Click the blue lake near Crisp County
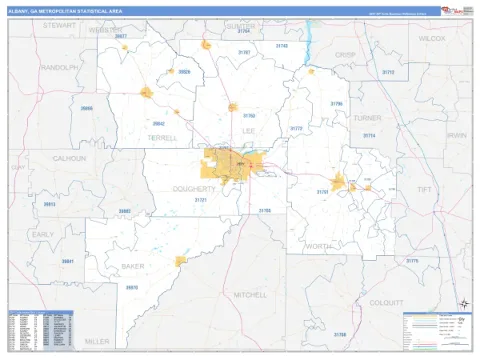The image size is (480, 360). click(309, 42)
